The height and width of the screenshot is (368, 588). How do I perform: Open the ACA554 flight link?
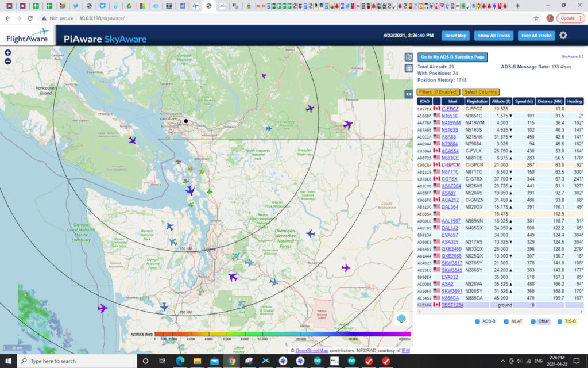pos(450,151)
